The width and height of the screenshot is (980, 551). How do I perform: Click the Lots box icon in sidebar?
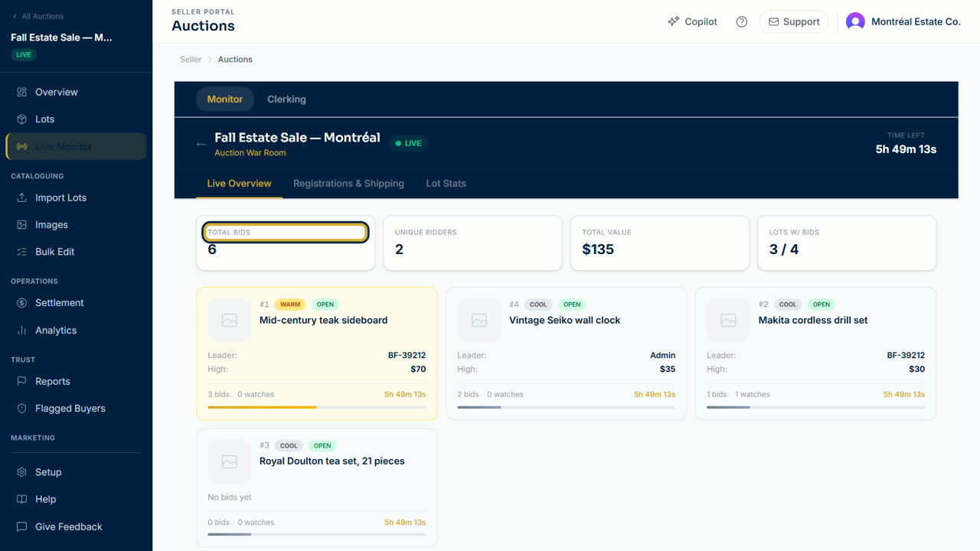tap(21, 119)
